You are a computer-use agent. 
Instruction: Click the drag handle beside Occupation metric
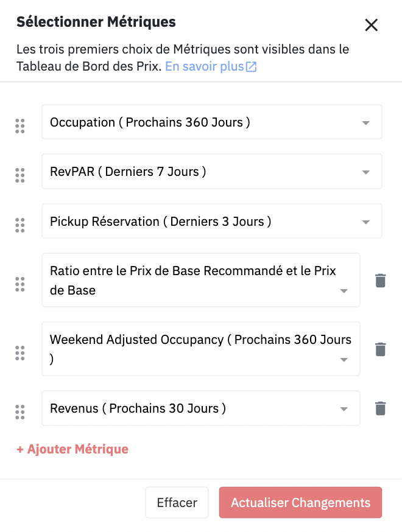(x=20, y=126)
